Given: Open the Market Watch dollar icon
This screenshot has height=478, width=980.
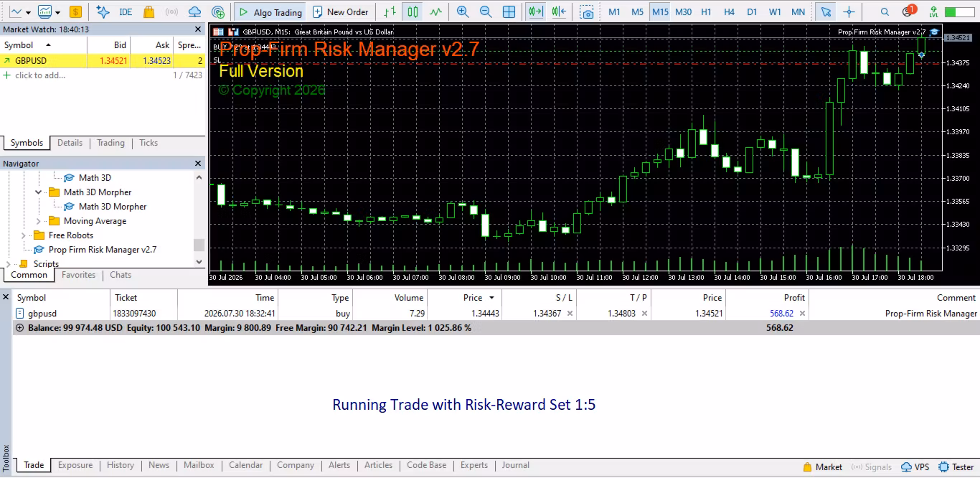Looking at the screenshot, I should 75,12.
